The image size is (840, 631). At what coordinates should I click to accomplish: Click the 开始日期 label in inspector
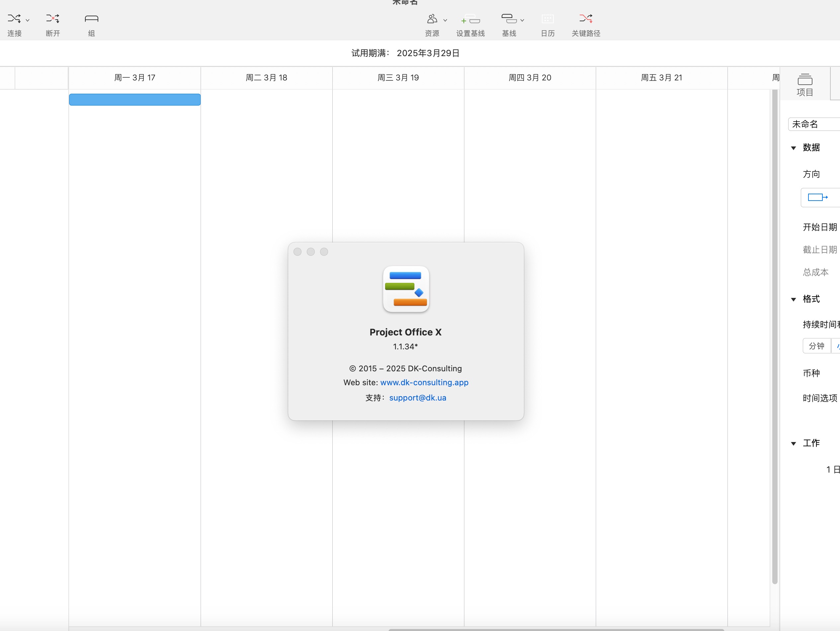coord(820,227)
